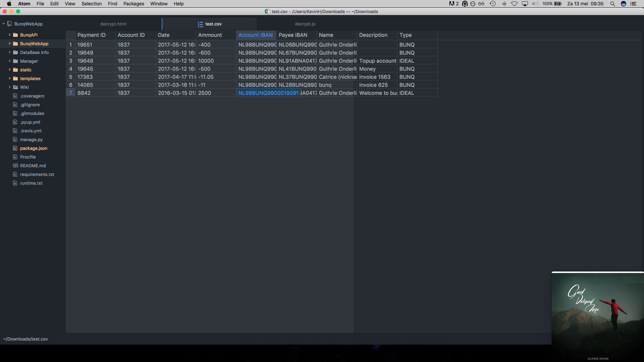Click the Account IBAN column header
This screenshot has height=362, width=644.
coord(256,35)
